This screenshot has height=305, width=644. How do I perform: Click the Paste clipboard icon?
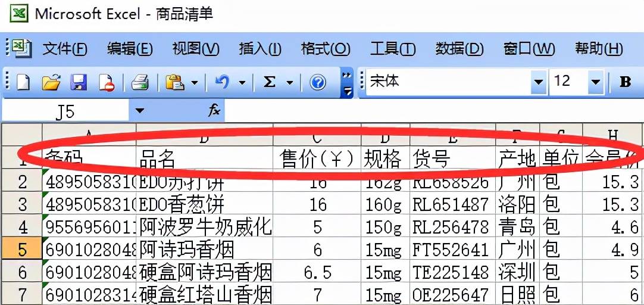point(174,83)
